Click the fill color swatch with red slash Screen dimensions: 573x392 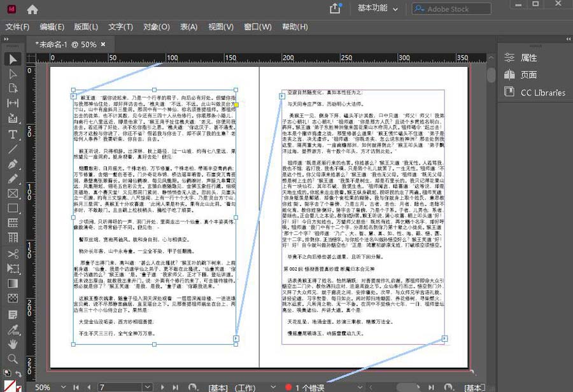(x=10, y=386)
